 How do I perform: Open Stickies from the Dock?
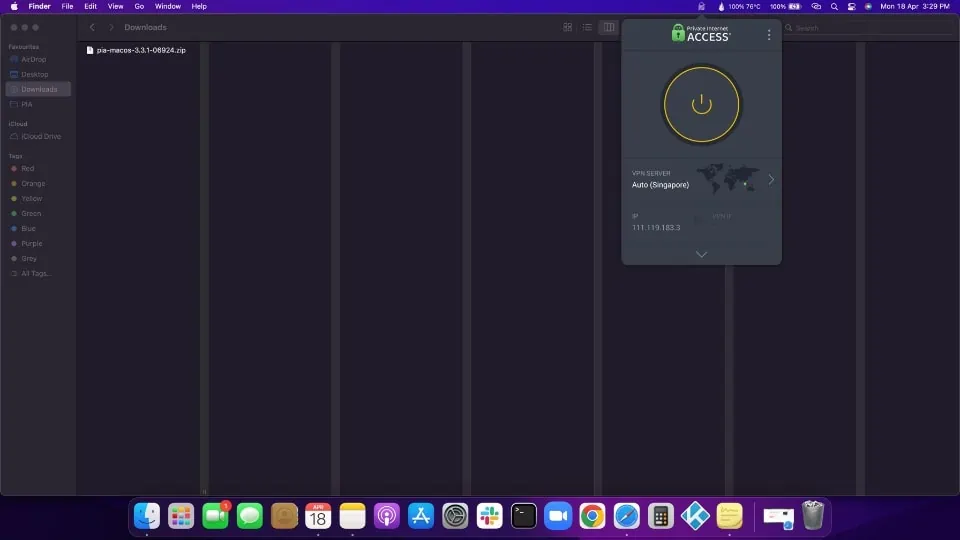[x=730, y=516]
